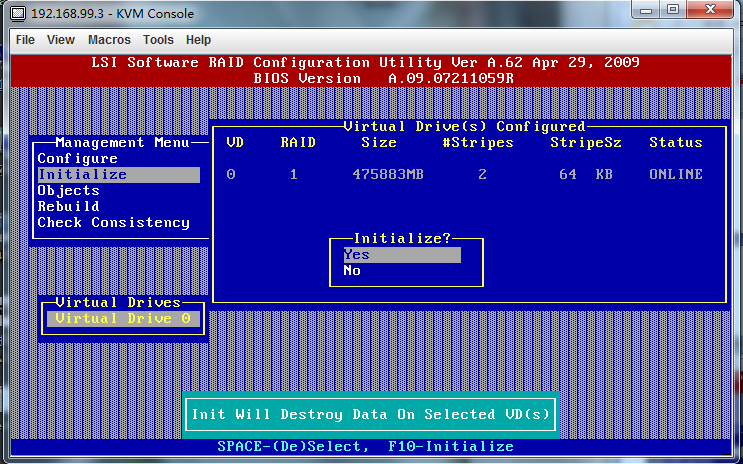743x464 pixels.
Task: Click the BIOS Version line
Action: (383, 79)
